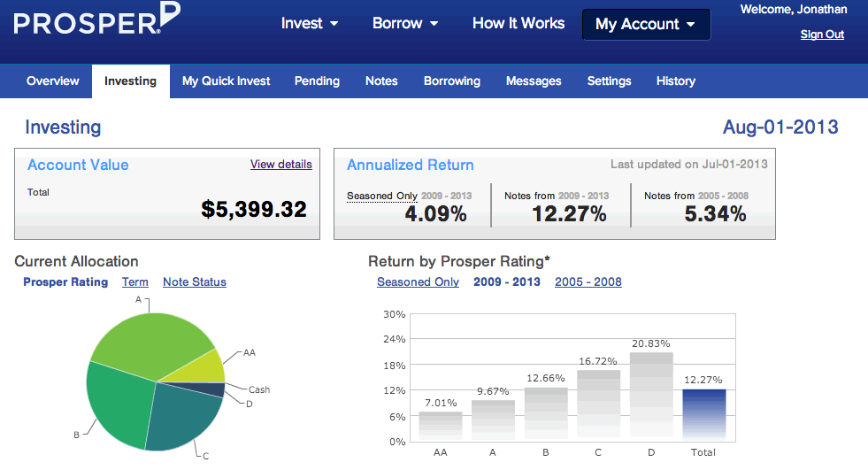Viewport: 868px width, 470px height.
Task: Click View details in Account Value
Action: [x=281, y=165]
